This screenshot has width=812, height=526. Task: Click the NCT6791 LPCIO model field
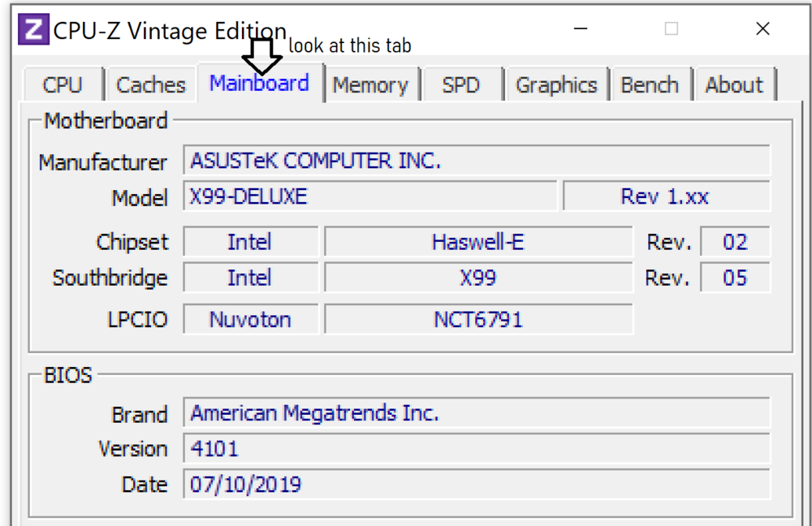[478, 319]
